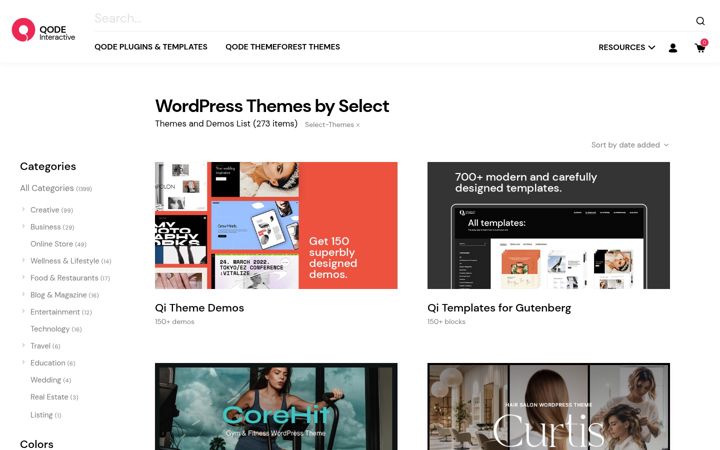This screenshot has height=450, width=720.
Task: Expand the Business category arrow
Action: pos(23,226)
